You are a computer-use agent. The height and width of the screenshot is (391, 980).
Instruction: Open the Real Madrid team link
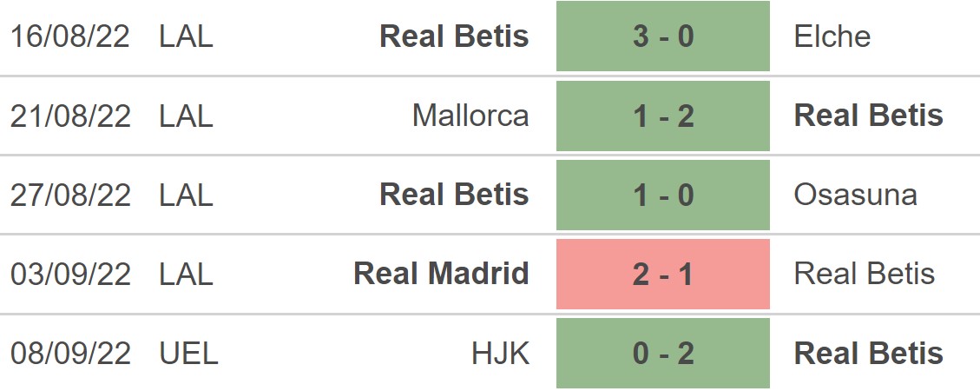click(441, 274)
